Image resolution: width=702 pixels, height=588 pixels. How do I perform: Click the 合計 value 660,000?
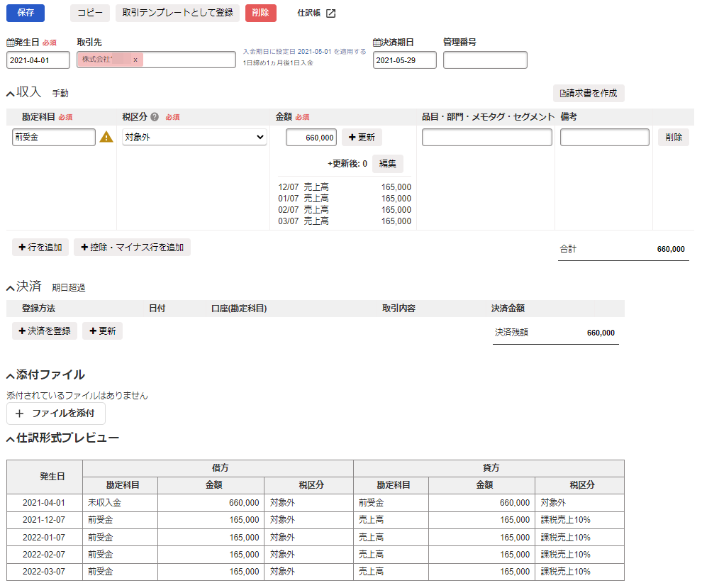click(671, 249)
